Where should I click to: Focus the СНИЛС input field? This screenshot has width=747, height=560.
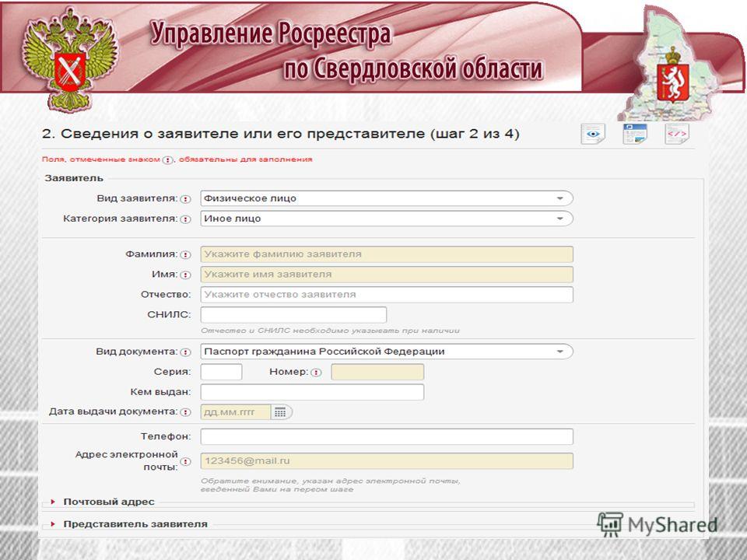[293, 315]
